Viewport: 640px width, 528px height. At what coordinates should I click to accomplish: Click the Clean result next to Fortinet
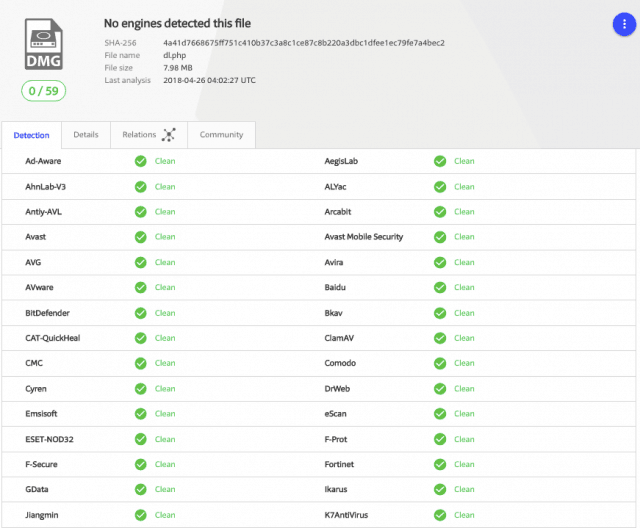point(464,464)
